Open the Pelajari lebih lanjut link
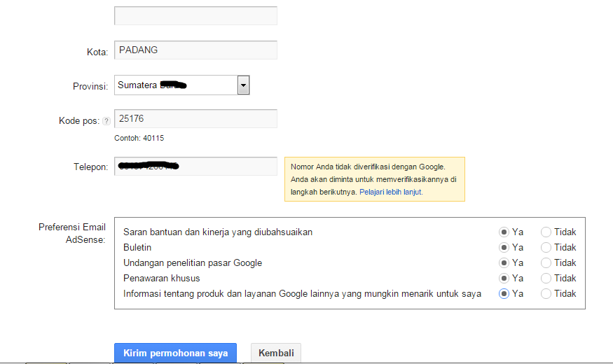The width and height of the screenshot is (613, 364). [391, 192]
